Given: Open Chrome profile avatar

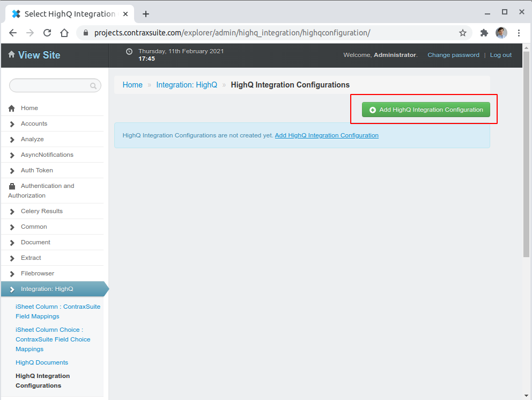Looking at the screenshot, I should pyautogui.click(x=501, y=33).
